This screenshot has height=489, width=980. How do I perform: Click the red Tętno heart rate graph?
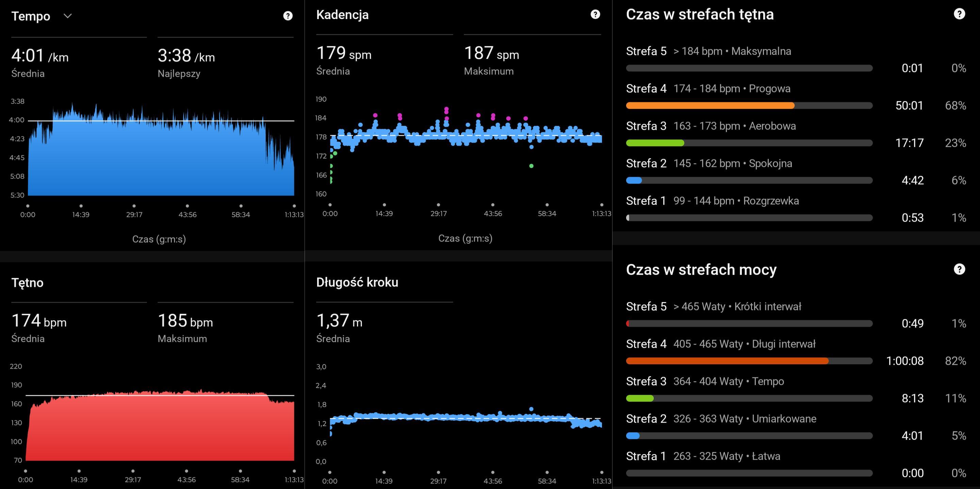point(160,430)
